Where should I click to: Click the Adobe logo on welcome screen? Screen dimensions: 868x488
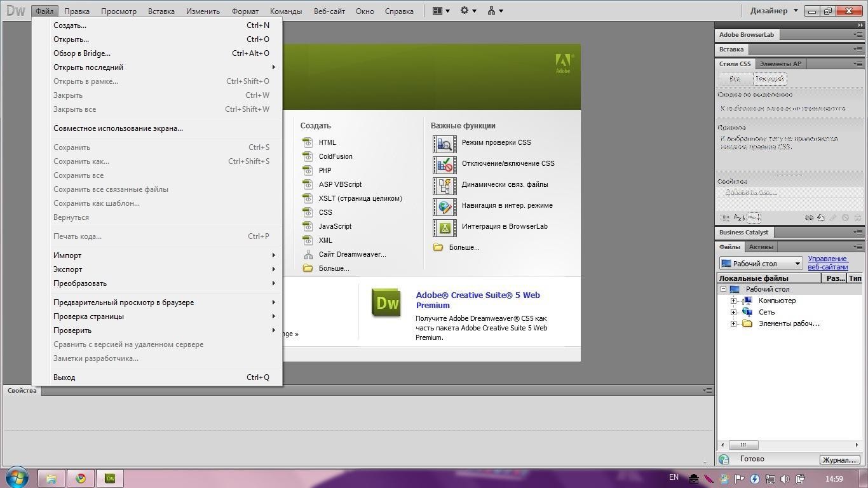pos(563,64)
